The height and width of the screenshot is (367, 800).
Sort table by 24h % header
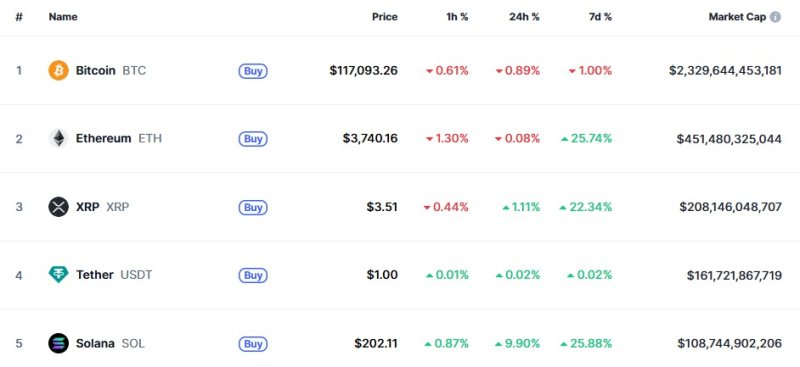click(x=524, y=17)
